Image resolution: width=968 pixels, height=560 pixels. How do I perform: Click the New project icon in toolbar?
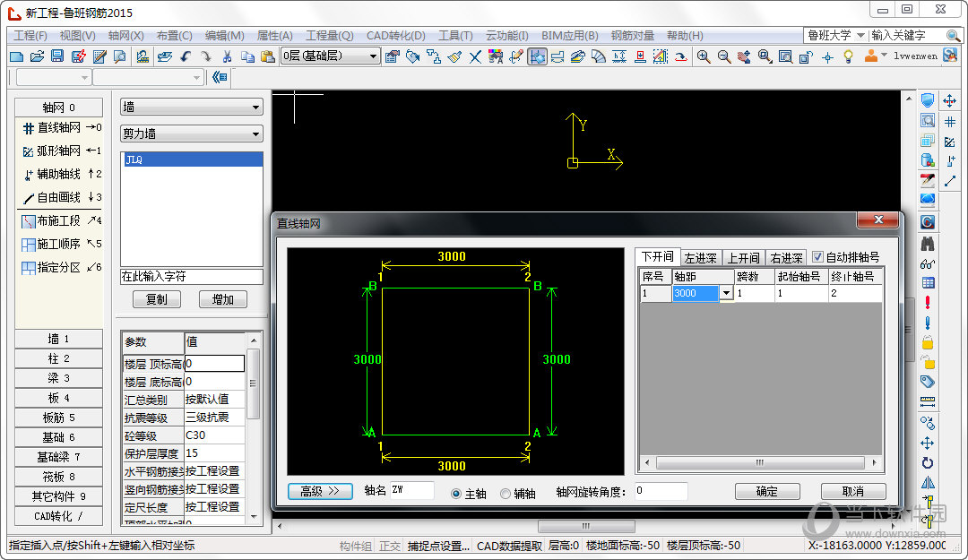pyautogui.click(x=17, y=56)
